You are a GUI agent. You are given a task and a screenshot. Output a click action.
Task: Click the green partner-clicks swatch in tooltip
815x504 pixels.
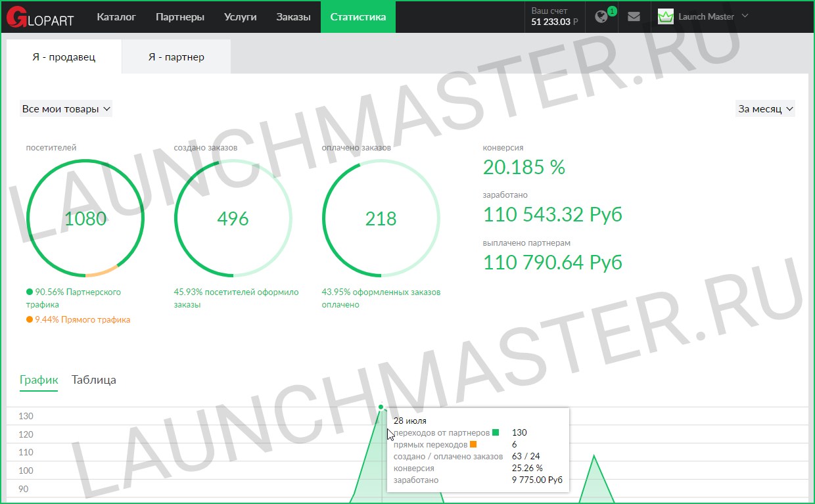point(496,432)
